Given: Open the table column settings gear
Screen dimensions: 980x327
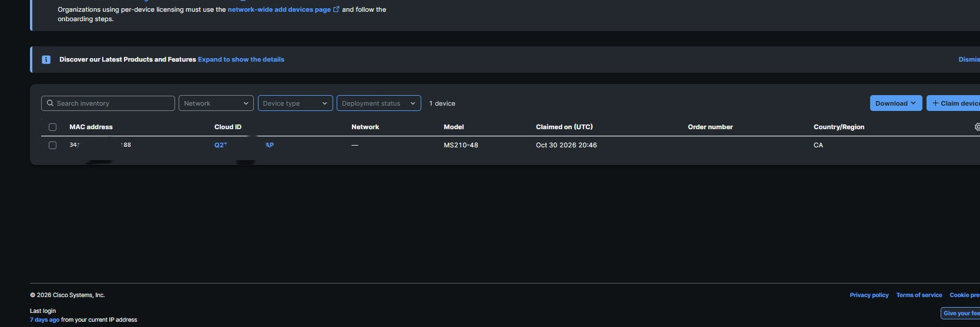Looking at the screenshot, I should pos(977,127).
